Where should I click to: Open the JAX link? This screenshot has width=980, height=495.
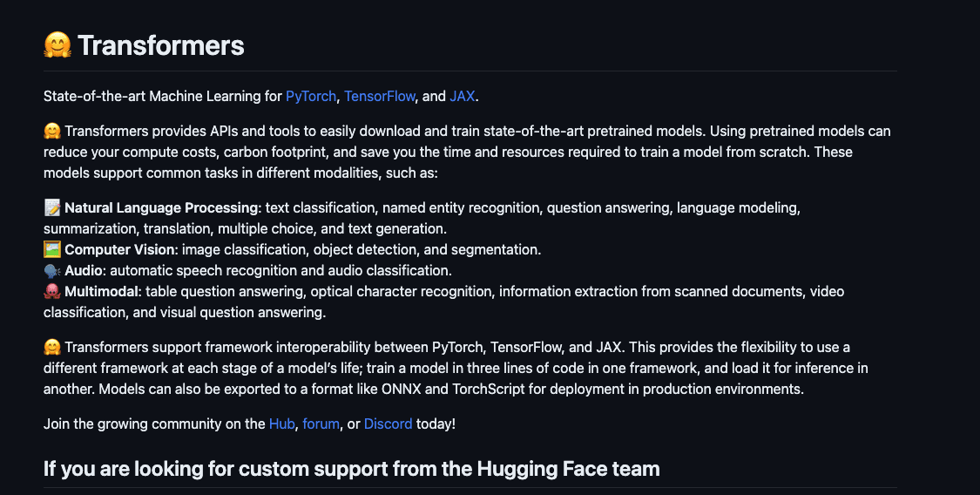point(462,96)
